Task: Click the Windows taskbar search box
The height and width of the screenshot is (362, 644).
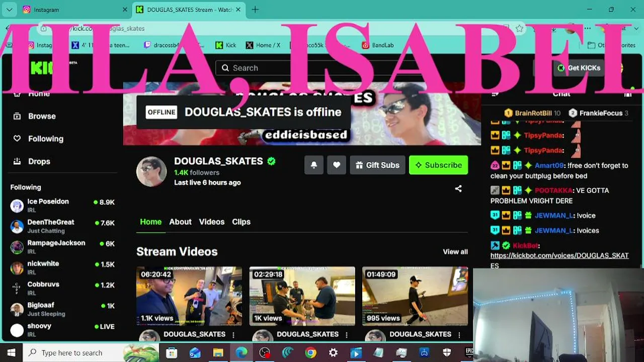Action: coord(91,353)
